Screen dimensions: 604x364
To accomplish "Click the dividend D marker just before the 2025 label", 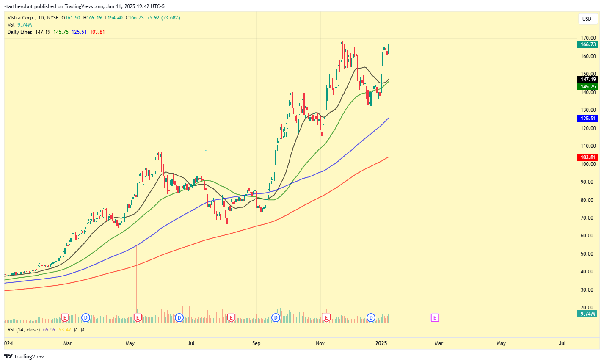I will [371, 317].
